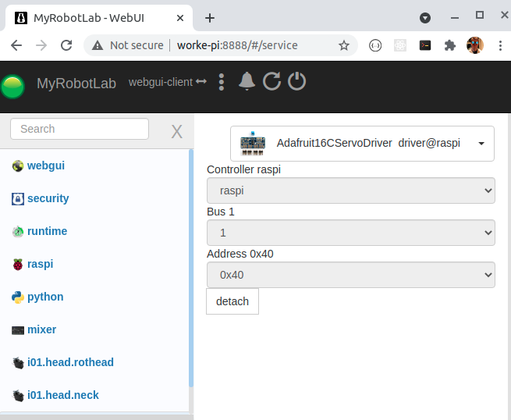Open a new browser tab

[x=210, y=18]
